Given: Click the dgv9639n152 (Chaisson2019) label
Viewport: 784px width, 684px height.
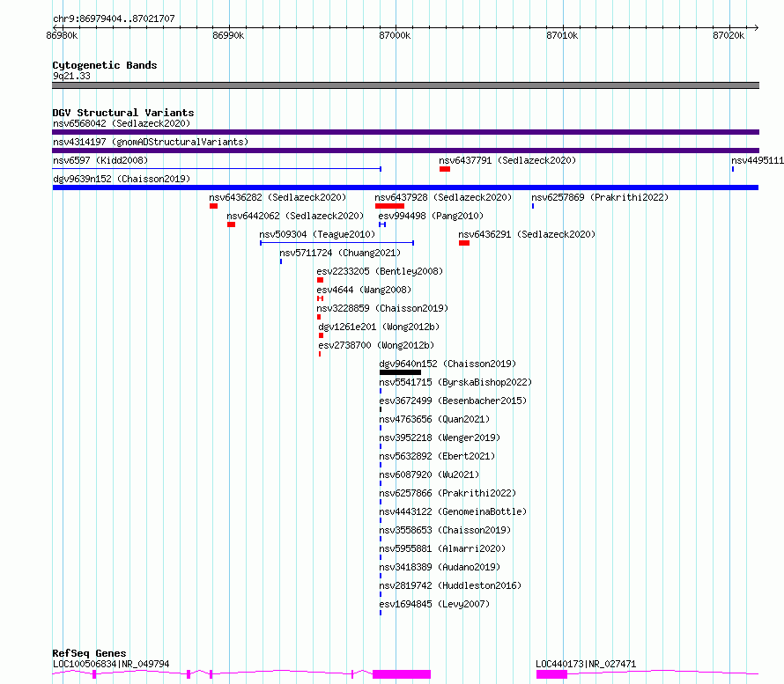Looking at the screenshot, I should pos(122,179).
